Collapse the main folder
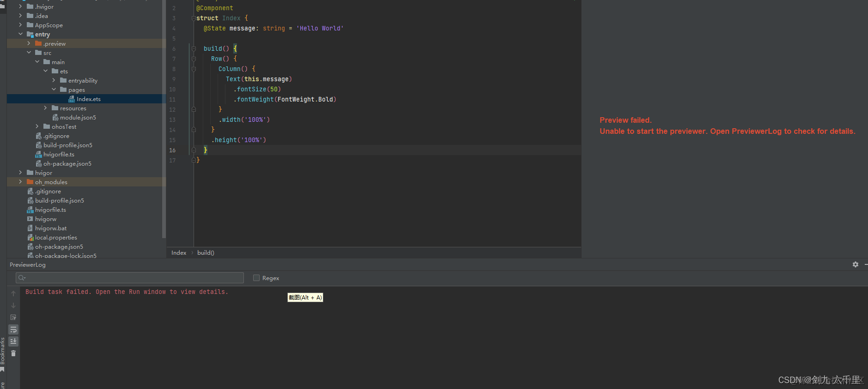Image resolution: width=868 pixels, height=389 pixels. pos(37,62)
